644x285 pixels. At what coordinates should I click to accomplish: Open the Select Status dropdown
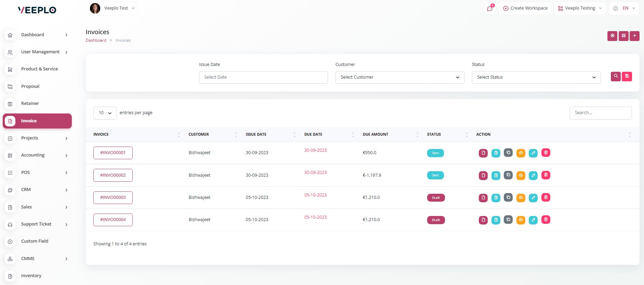click(536, 77)
